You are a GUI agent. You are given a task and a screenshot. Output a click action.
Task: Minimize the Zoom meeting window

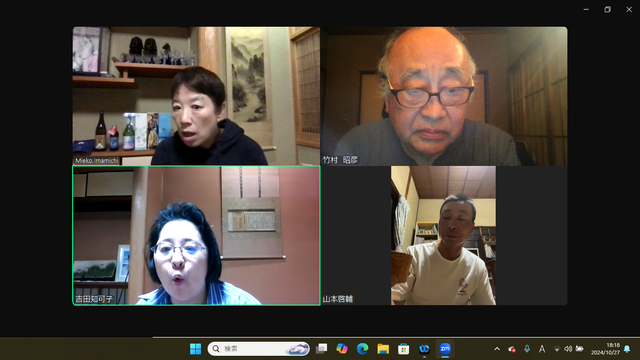coord(586,9)
